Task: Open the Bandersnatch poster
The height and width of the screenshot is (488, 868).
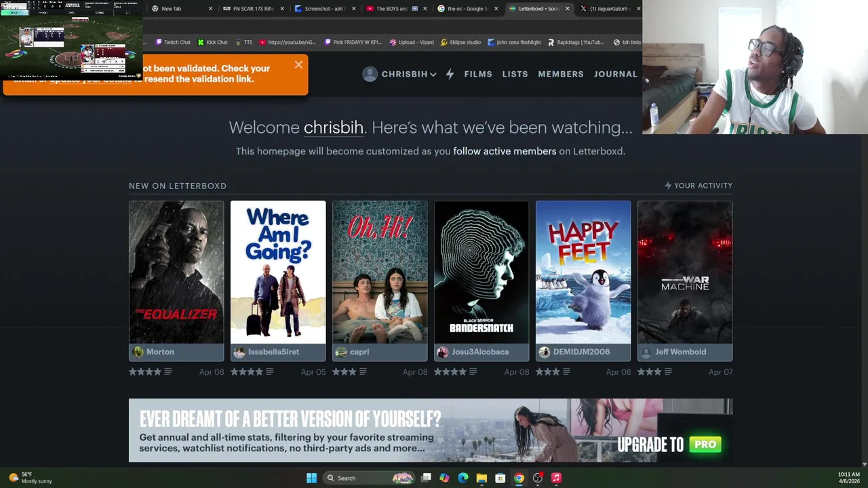Action: [481, 272]
